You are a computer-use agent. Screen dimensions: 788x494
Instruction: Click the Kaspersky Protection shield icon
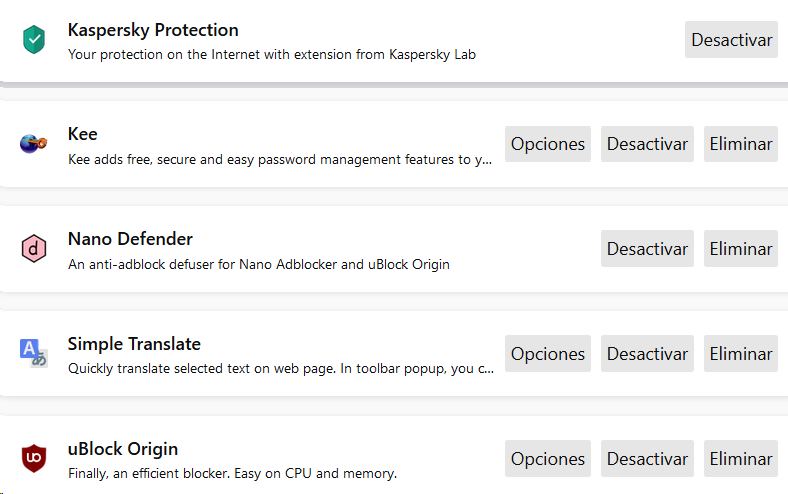[34, 40]
